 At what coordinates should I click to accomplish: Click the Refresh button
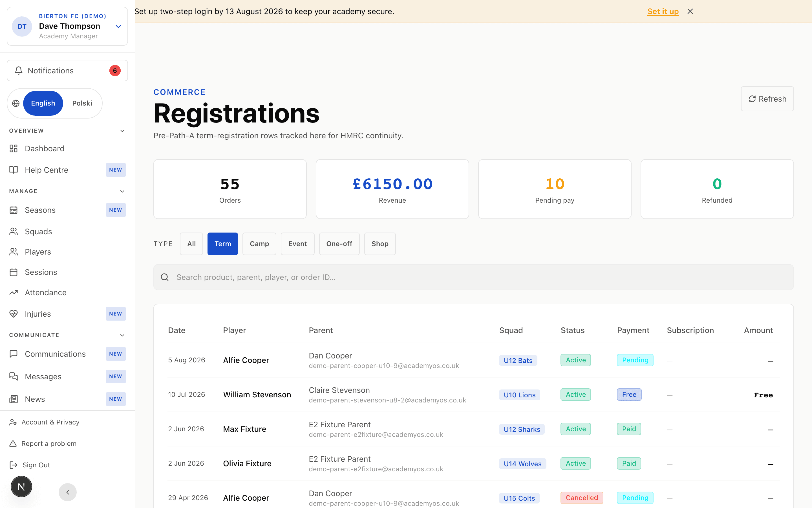point(767,99)
